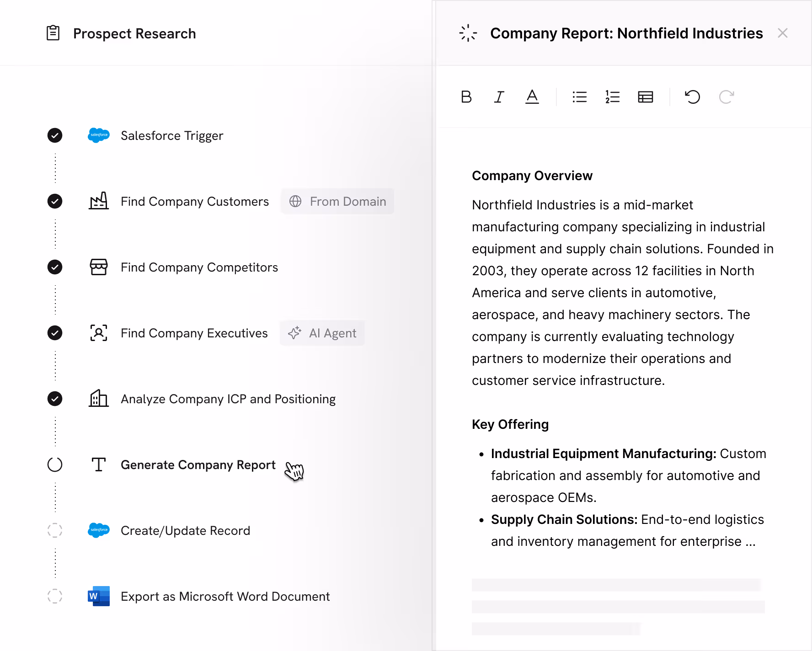Viewport: 812px width, 651px height.
Task: Open AI Agent for Find Company Executives
Action: [322, 333]
